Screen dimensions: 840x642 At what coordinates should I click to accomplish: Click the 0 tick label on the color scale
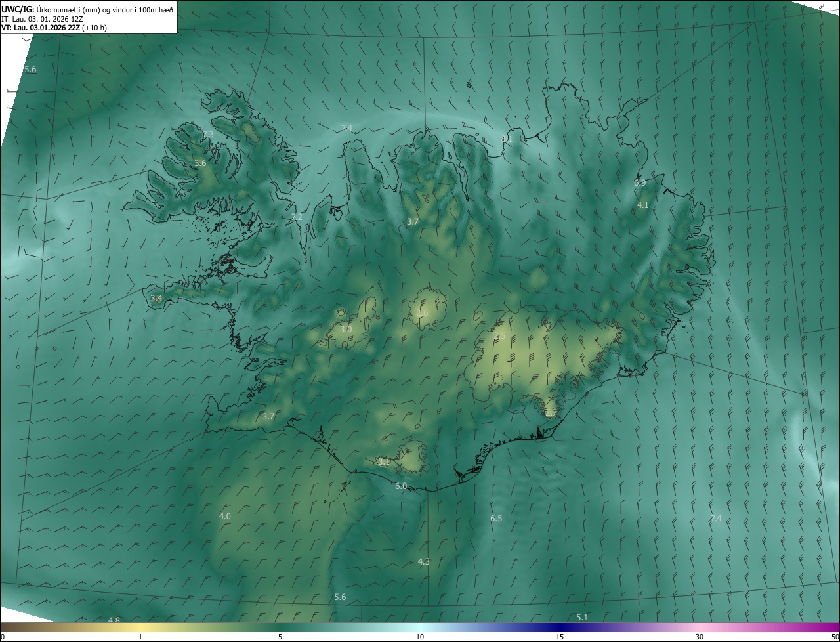(3, 637)
